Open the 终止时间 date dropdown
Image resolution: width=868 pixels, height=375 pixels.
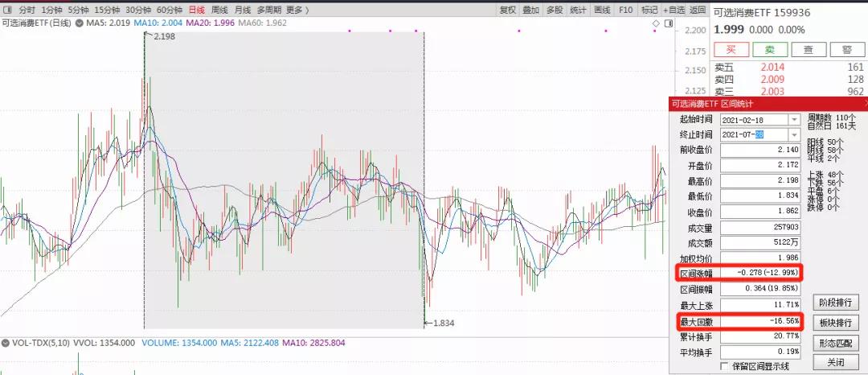(794, 134)
